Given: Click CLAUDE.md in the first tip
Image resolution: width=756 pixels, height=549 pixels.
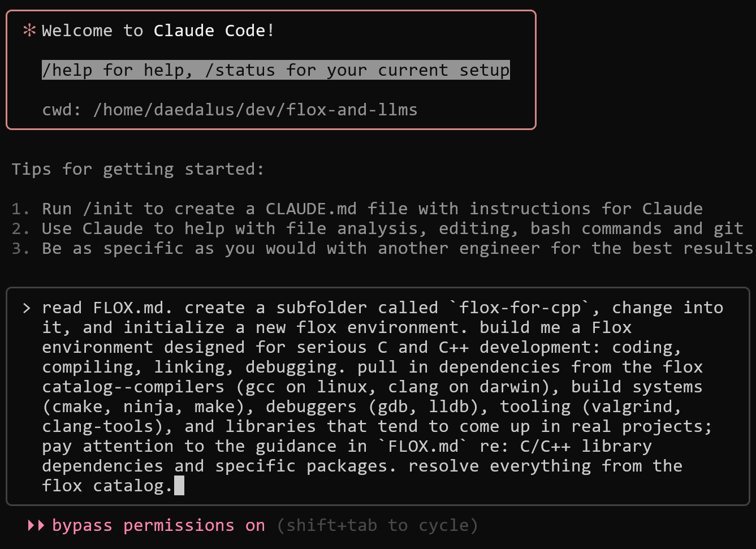Looking at the screenshot, I should tap(311, 209).
